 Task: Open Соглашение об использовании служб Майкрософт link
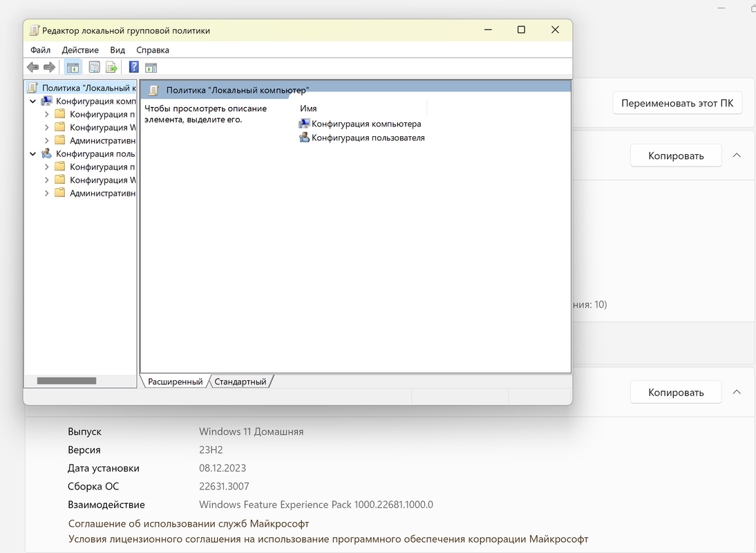tap(189, 523)
